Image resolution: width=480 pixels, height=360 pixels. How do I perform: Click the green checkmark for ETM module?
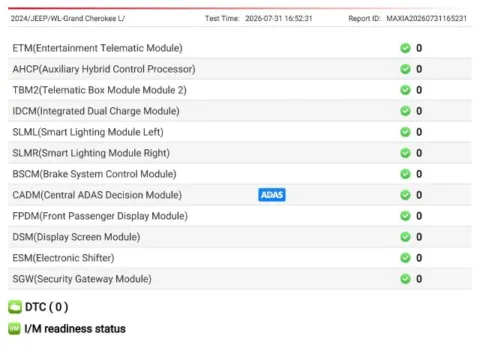pyautogui.click(x=405, y=48)
